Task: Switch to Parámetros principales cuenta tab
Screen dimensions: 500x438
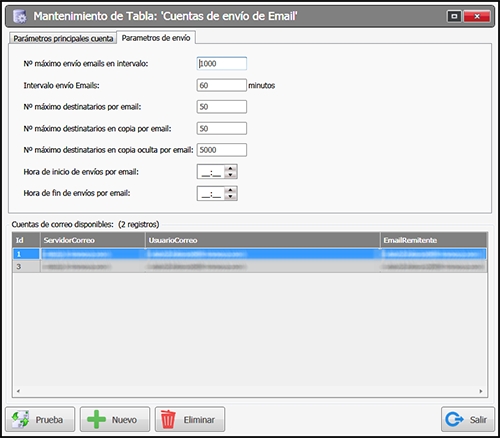Action: click(x=63, y=38)
